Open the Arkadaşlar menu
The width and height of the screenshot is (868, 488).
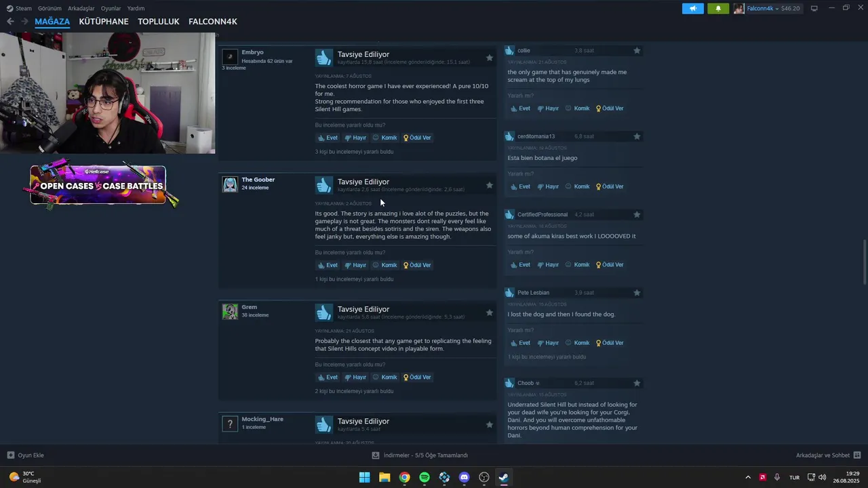pos(81,8)
